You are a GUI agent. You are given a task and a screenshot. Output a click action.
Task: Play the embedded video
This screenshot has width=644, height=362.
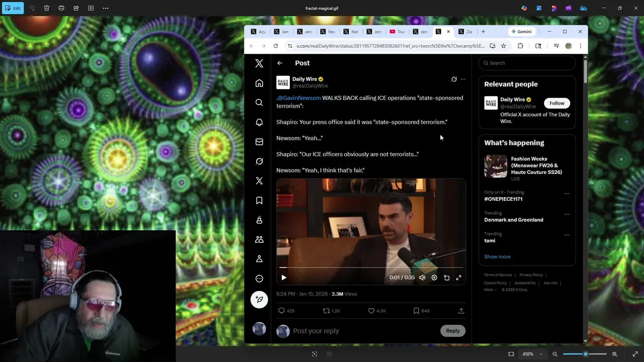(x=284, y=278)
